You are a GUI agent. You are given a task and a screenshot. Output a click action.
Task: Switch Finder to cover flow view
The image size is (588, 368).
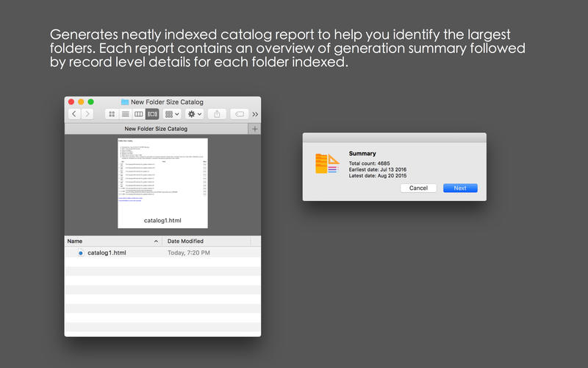[x=152, y=114]
